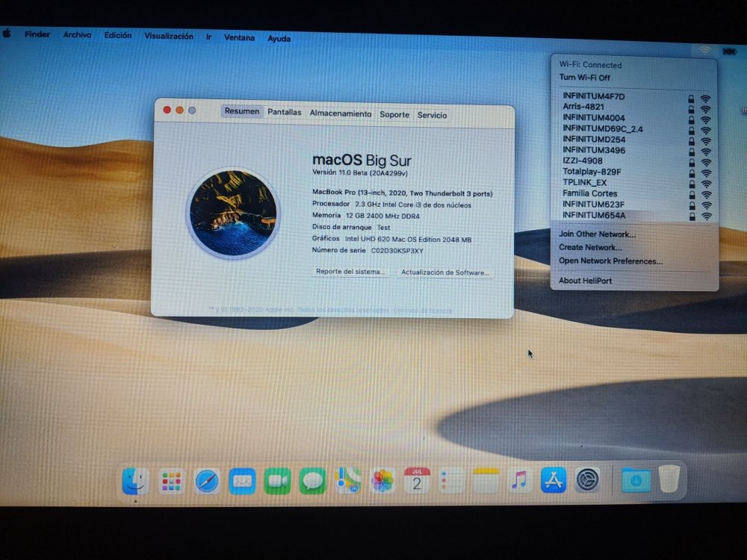Screen dimensions: 747x560
Task: Open Messages app in dock
Action: (x=312, y=482)
